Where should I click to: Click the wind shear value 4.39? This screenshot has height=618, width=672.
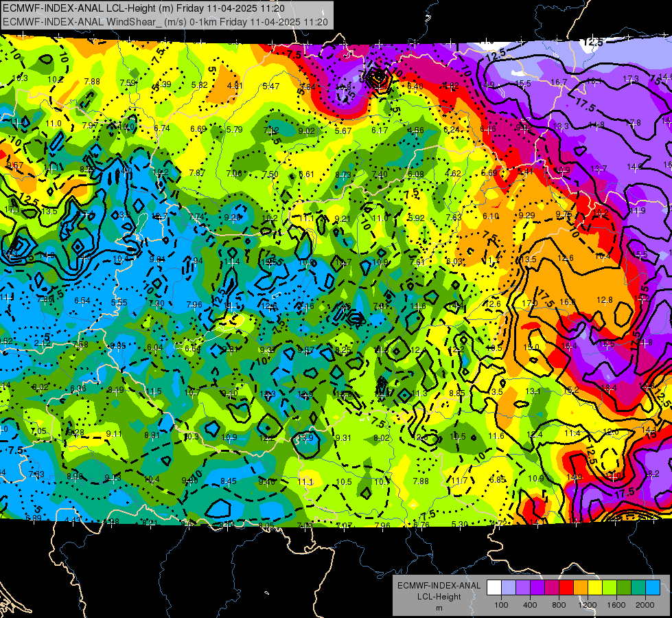click(163, 84)
